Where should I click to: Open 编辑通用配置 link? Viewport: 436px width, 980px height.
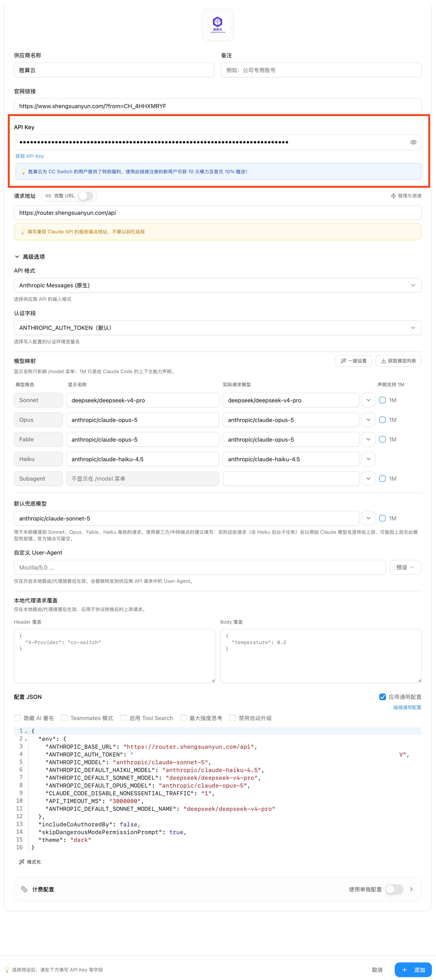click(407, 708)
